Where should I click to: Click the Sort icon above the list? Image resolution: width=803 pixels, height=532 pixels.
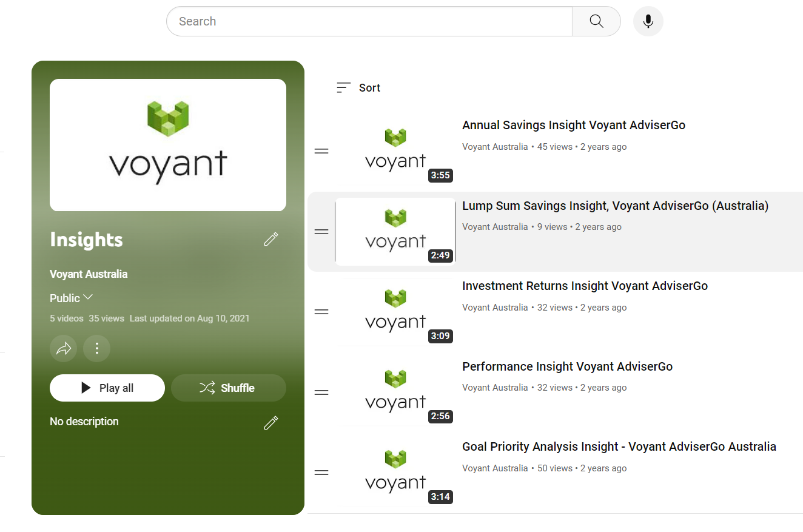344,88
